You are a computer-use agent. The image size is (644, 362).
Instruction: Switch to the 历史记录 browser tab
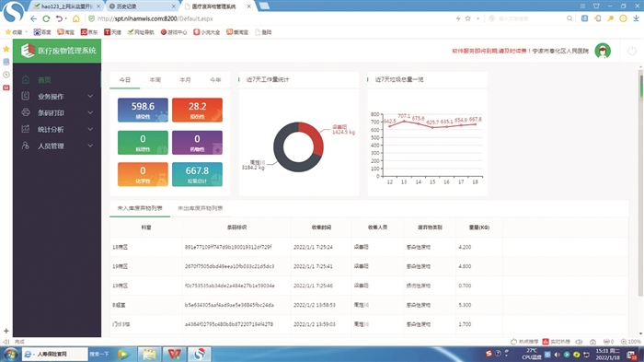point(142,6)
